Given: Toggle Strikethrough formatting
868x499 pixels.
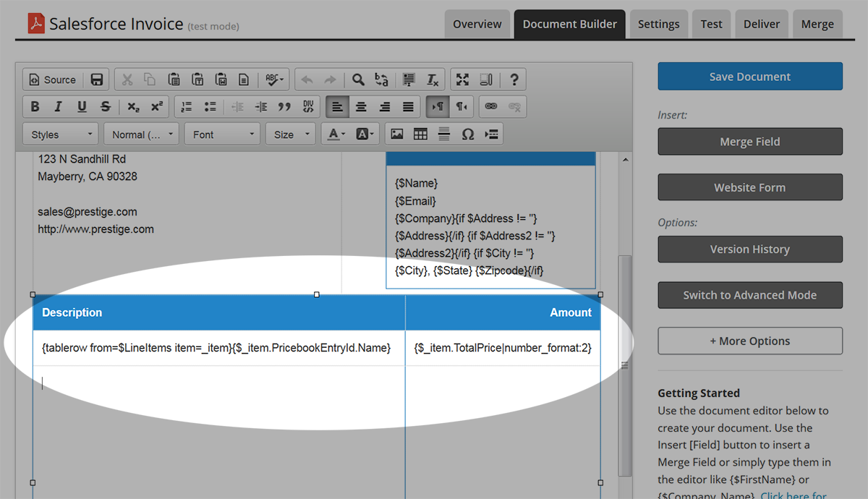Looking at the screenshot, I should [106, 106].
